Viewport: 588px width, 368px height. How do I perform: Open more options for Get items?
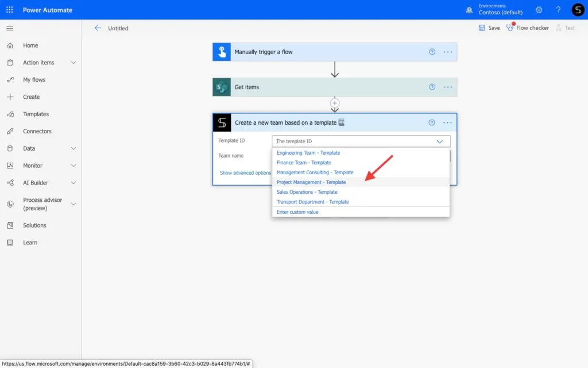448,87
